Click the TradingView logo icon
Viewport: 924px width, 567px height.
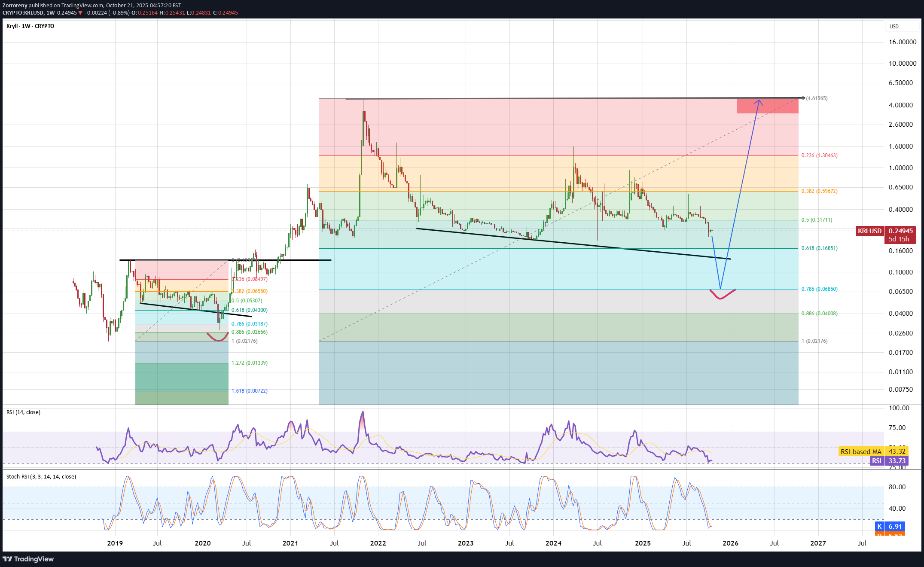coord(7,559)
